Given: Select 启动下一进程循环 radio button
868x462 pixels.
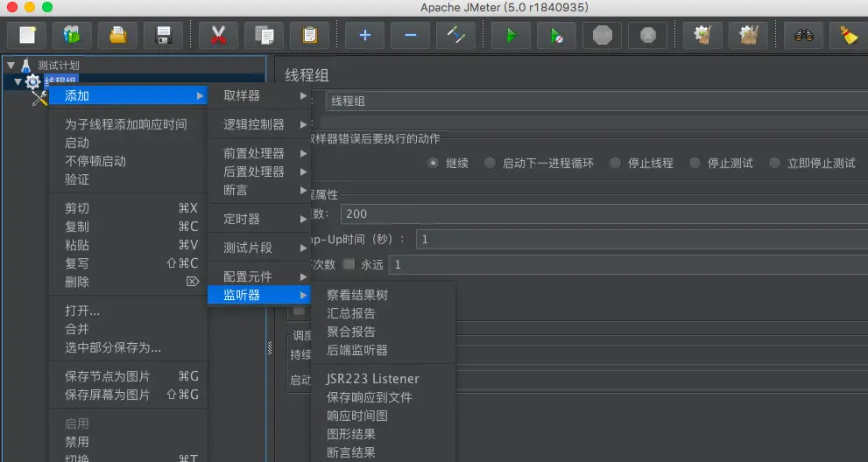Looking at the screenshot, I should (x=490, y=164).
